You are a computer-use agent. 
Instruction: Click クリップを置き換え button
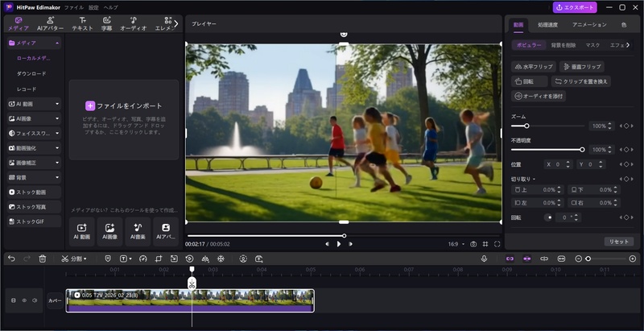(581, 81)
